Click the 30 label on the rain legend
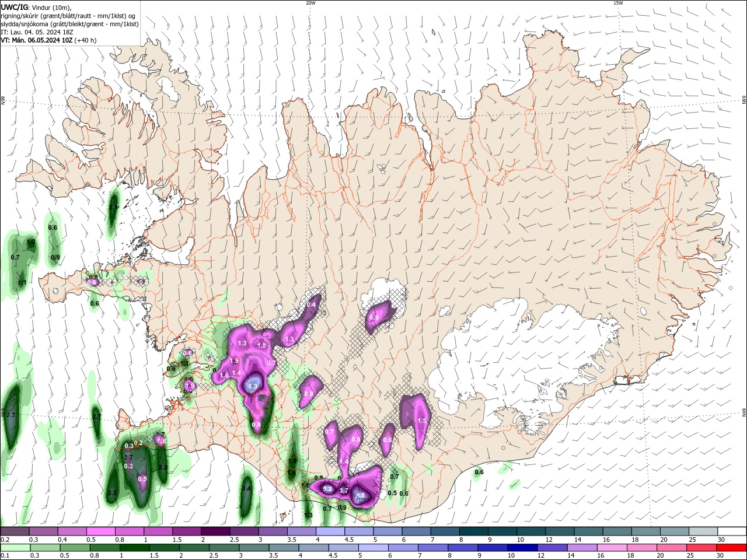 [721, 556]
